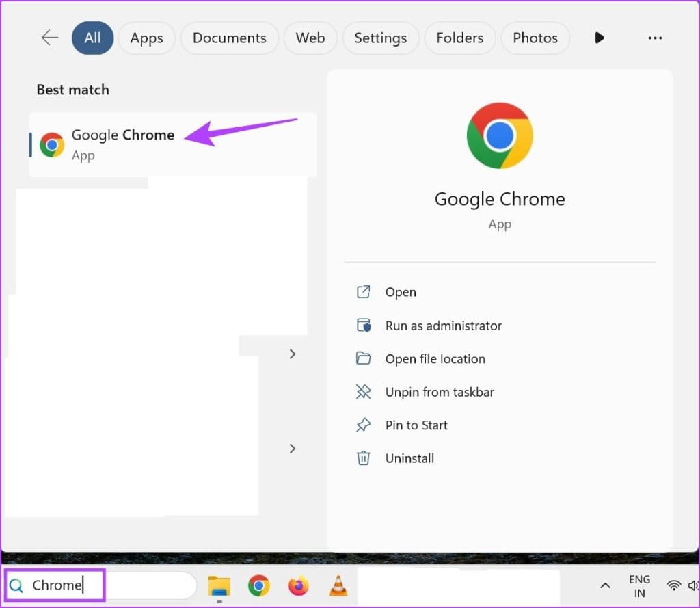Switch to the Settings filter tab

coord(380,38)
